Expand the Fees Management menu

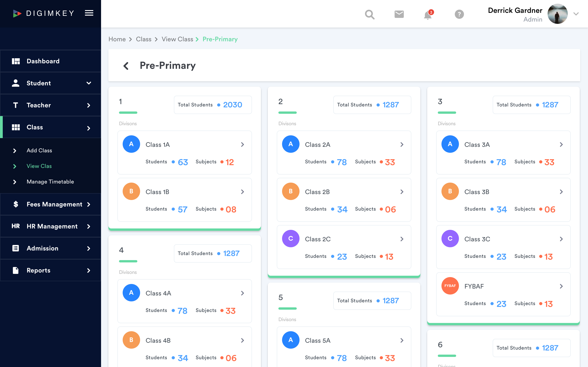[51, 204]
